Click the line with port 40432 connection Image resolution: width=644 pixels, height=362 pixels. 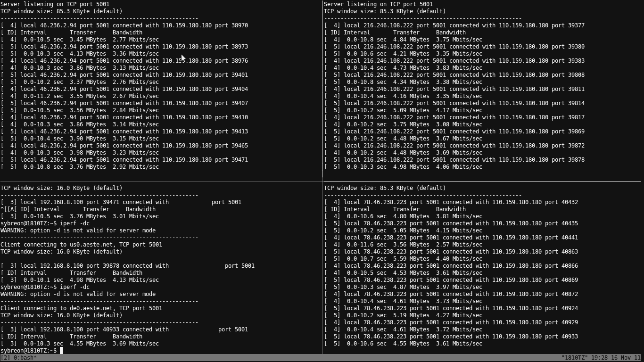click(x=451, y=202)
